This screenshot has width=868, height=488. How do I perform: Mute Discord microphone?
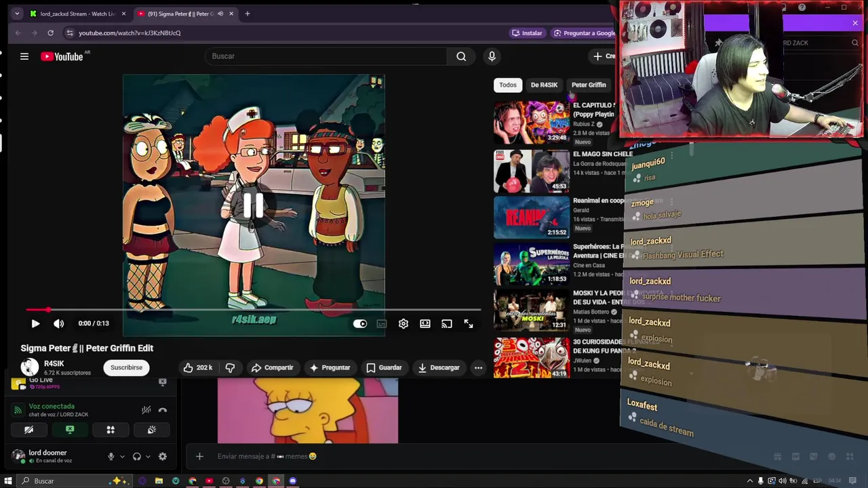click(111, 457)
